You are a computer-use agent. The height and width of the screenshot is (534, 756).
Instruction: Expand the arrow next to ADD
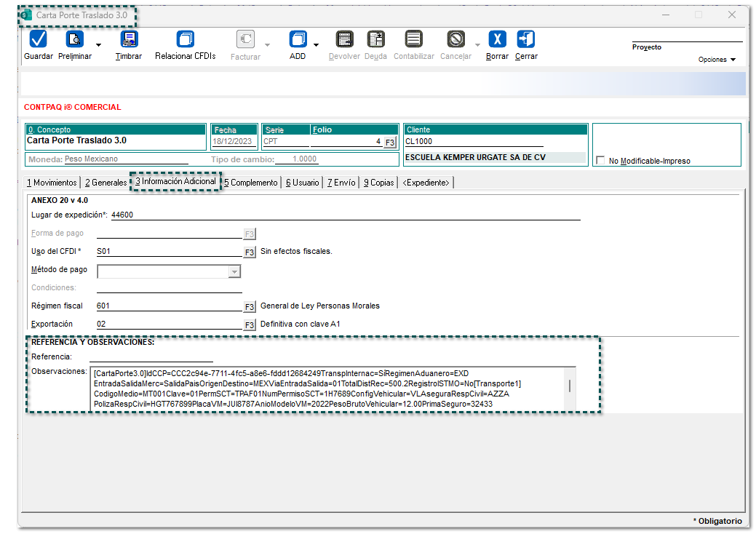(x=317, y=45)
